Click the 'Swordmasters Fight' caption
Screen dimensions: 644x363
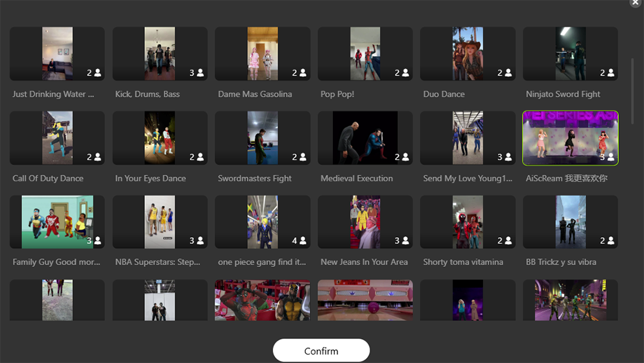(x=254, y=179)
